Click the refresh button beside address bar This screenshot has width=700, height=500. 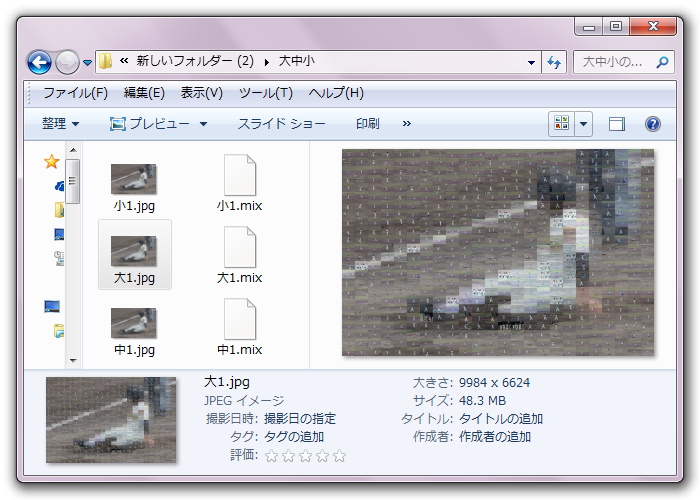554,62
